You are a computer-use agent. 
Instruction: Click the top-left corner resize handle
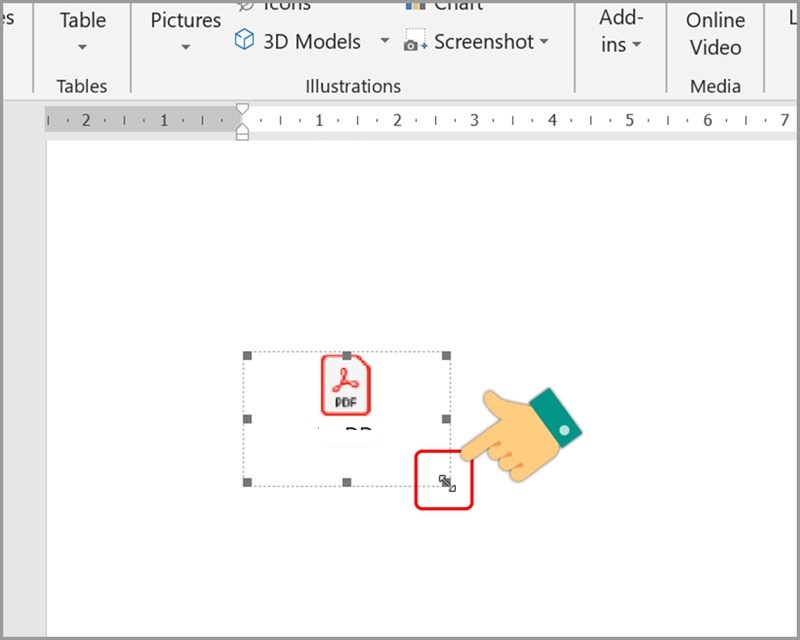point(247,356)
